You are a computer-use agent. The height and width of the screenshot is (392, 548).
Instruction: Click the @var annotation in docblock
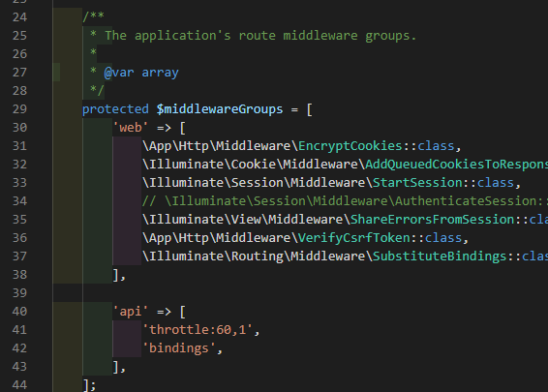pos(119,73)
